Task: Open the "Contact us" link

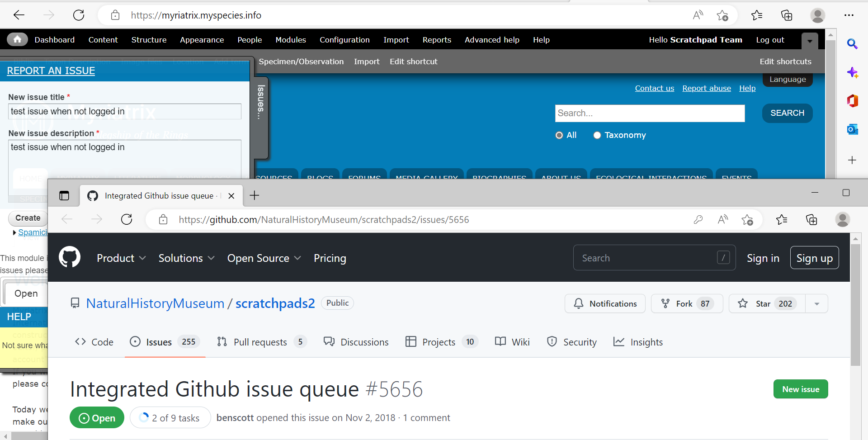Action: pyautogui.click(x=654, y=88)
